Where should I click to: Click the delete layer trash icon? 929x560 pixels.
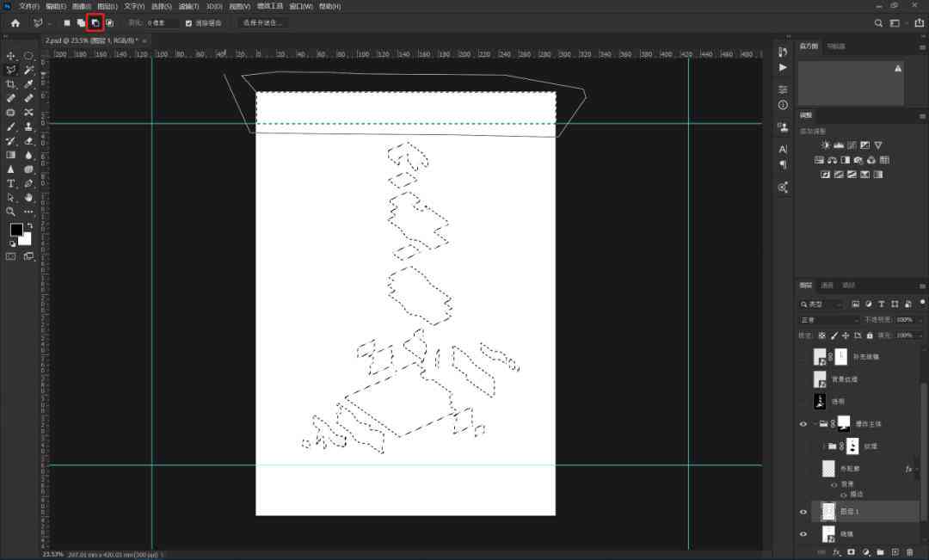pos(909,552)
